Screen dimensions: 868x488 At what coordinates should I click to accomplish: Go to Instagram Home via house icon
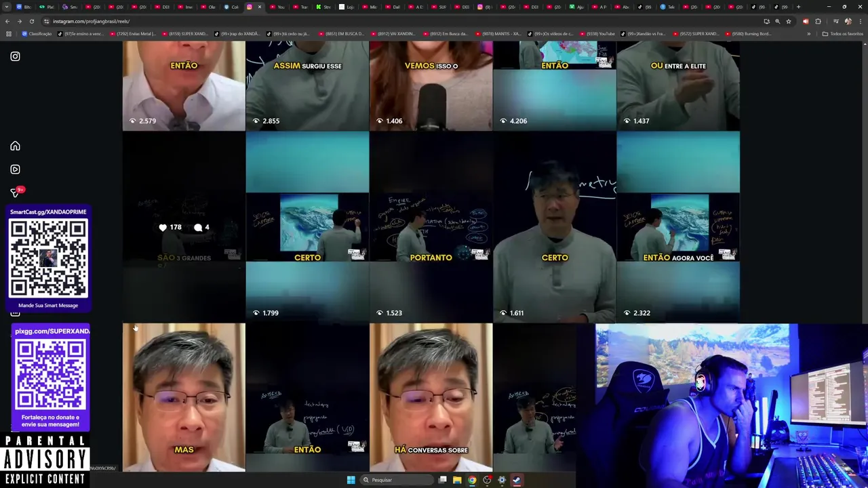click(x=15, y=146)
